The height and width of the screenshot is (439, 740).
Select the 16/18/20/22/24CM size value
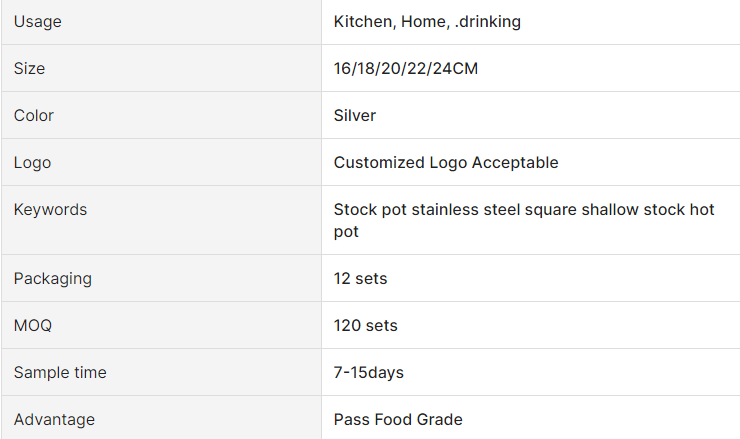click(406, 68)
